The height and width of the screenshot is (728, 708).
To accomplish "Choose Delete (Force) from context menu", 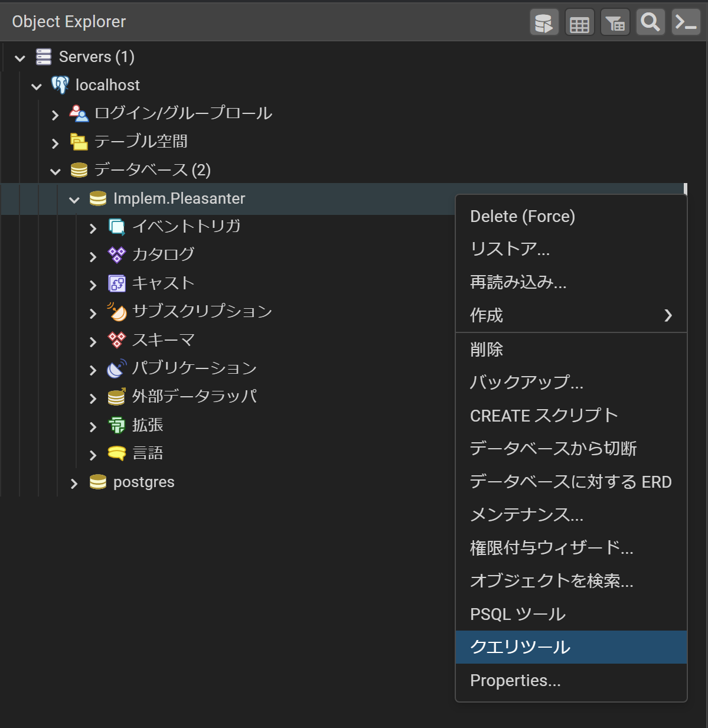I will (571, 216).
